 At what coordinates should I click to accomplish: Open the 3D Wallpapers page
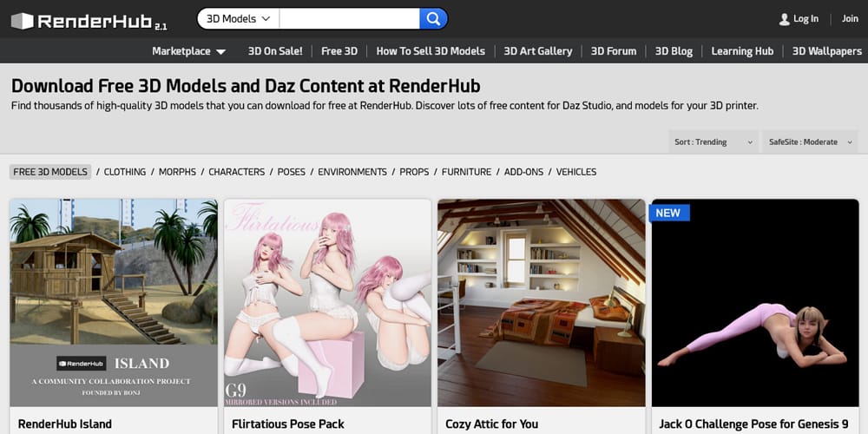826,51
